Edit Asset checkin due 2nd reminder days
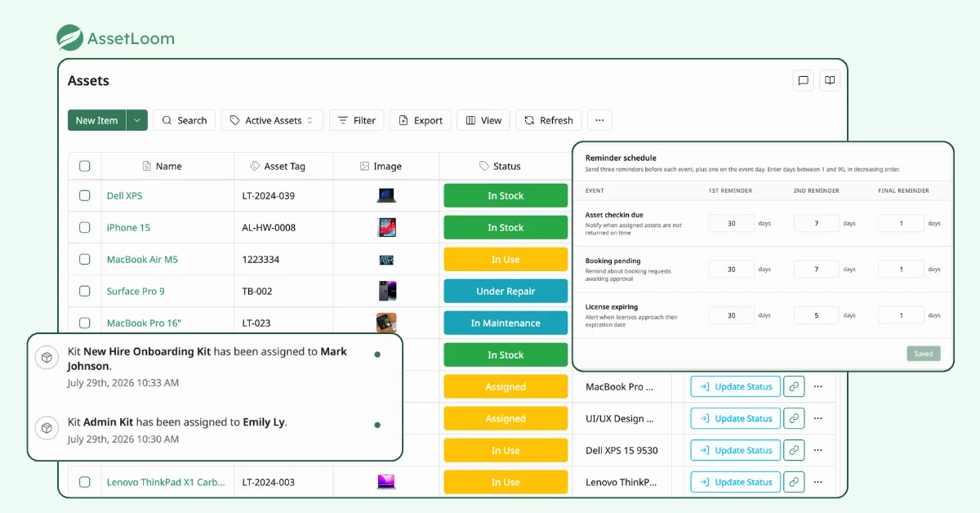980x513 pixels. [x=817, y=223]
